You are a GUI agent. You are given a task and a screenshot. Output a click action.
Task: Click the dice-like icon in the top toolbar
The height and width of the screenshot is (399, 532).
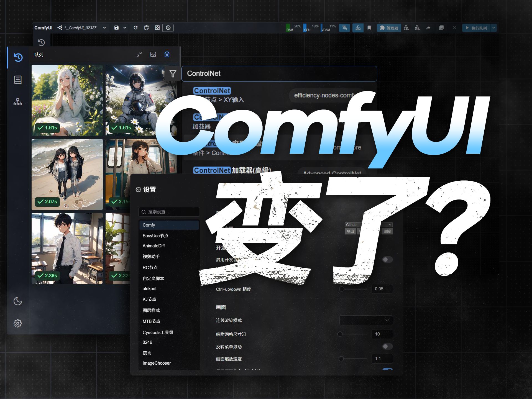coord(157,28)
